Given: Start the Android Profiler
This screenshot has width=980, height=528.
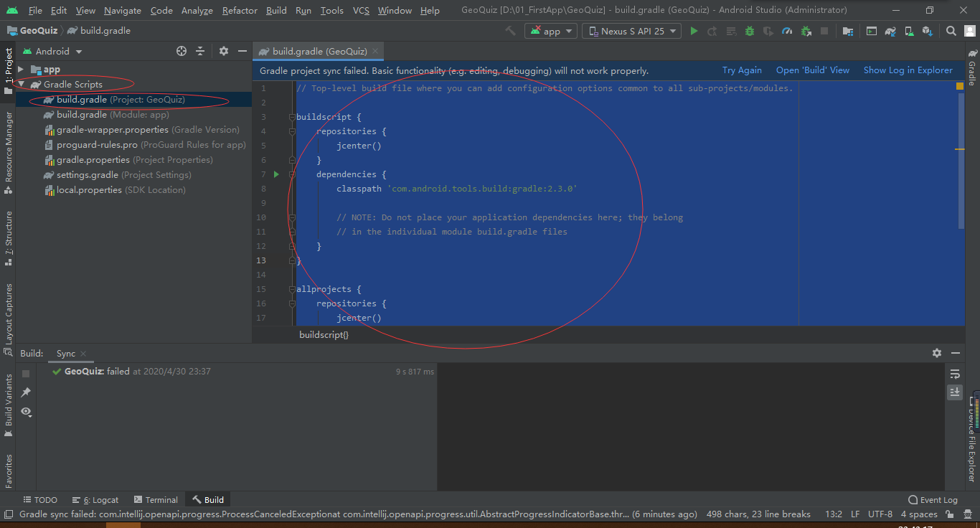Looking at the screenshot, I should [x=787, y=31].
